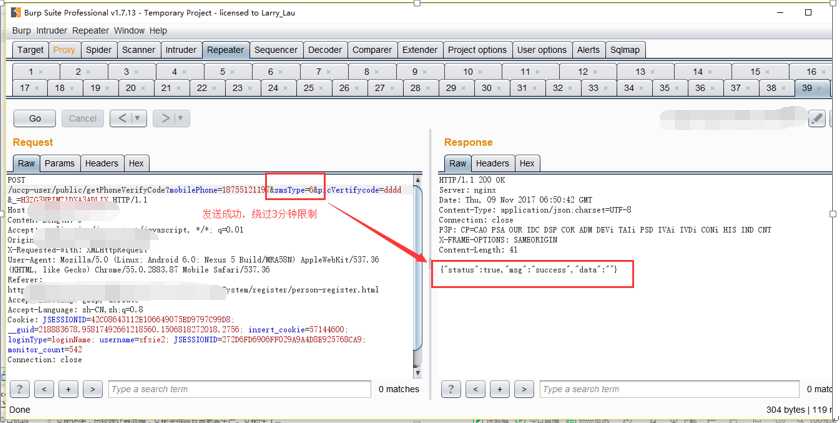Switch to the Intruder tool tab
The height and width of the screenshot is (423, 840).
tap(181, 50)
